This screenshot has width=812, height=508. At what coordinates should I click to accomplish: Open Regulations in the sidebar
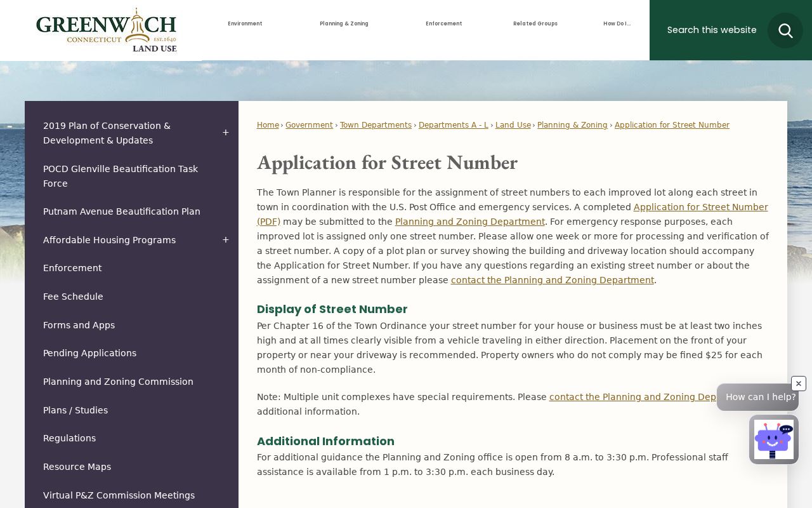pyautogui.click(x=69, y=438)
